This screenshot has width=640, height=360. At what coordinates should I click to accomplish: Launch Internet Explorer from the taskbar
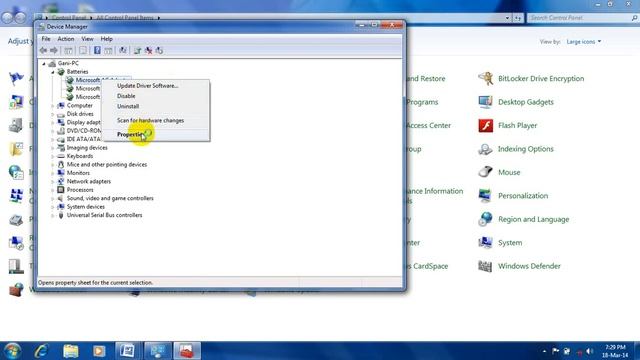coord(41,351)
